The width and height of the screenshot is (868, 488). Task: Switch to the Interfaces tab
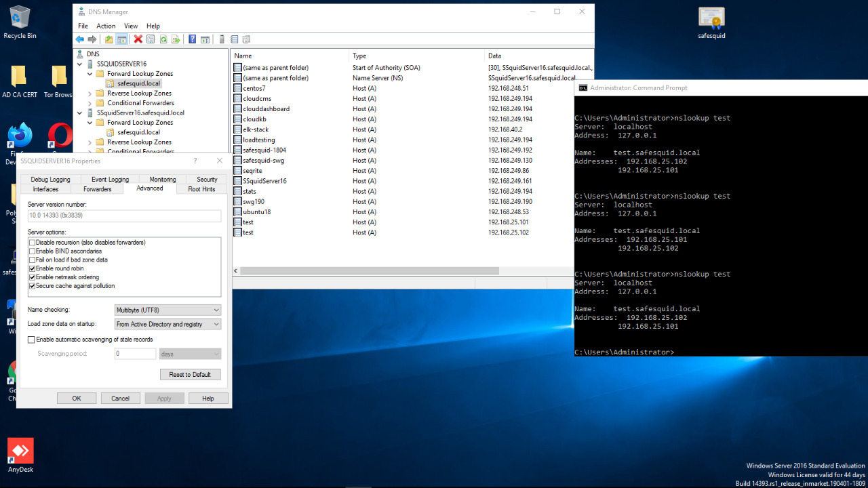coord(46,189)
